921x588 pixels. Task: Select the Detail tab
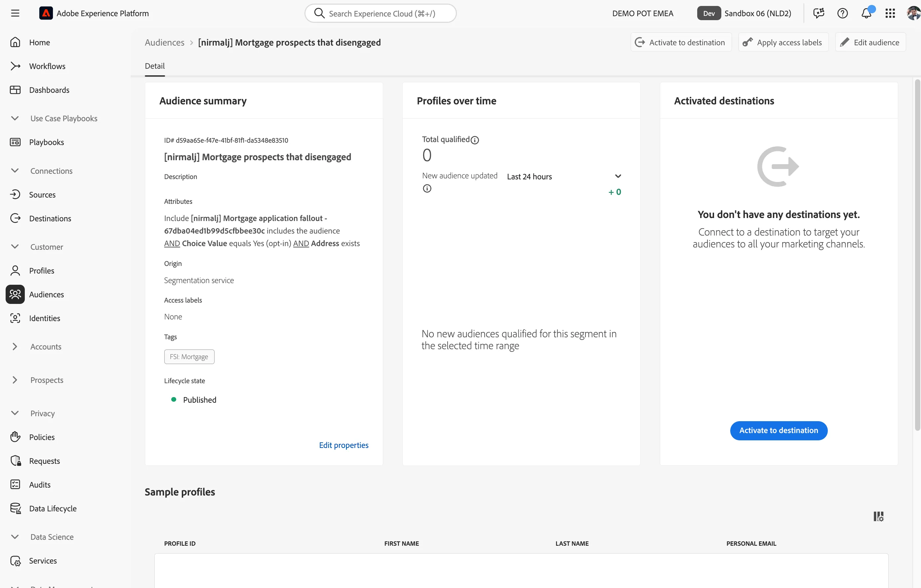pyautogui.click(x=154, y=66)
